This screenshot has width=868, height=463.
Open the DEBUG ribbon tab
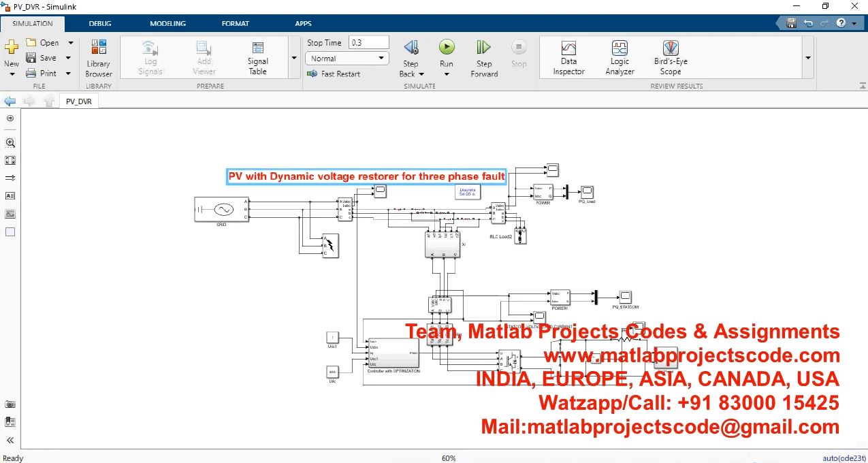pyautogui.click(x=100, y=24)
